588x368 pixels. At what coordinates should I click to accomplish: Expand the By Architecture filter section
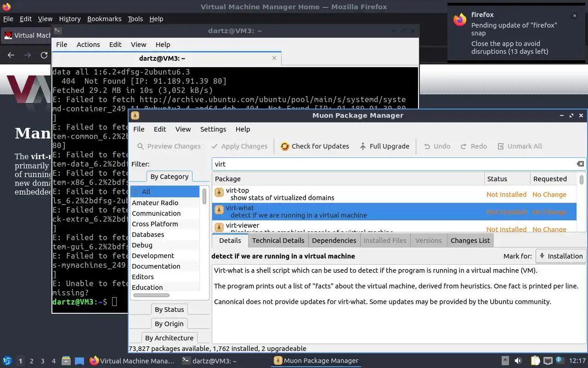tap(169, 338)
